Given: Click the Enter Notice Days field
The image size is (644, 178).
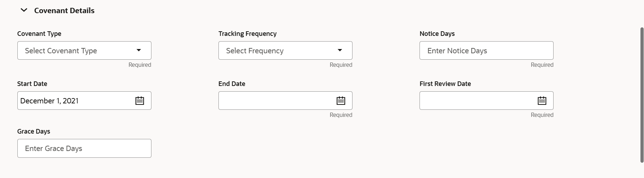Looking at the screenshot, I should click(x=486, y=50).
